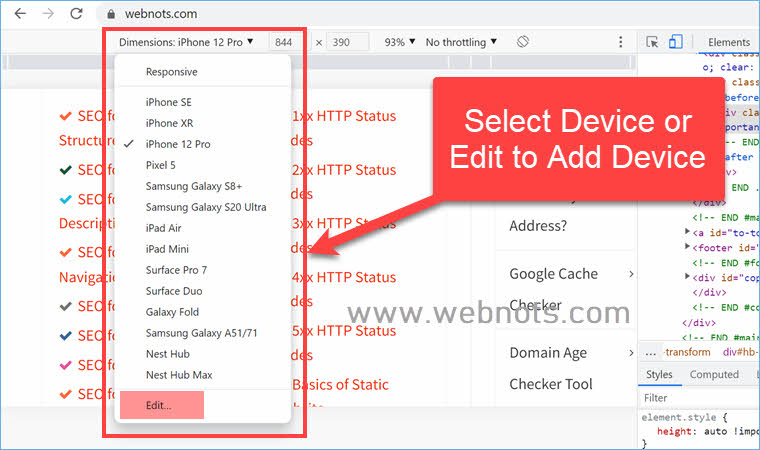760x450 pixels.
Task: Open the Dimensions device dropdown
Action: [x=186, y=42]
